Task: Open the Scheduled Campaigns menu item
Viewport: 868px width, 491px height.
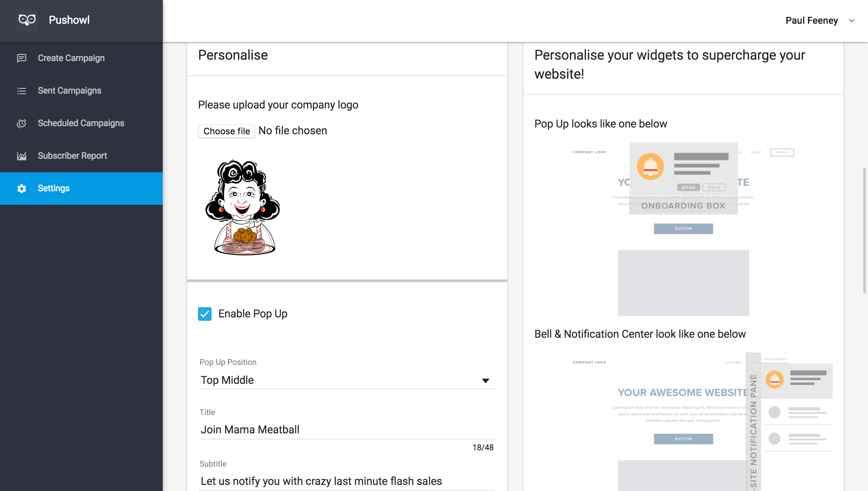Action: coord(81,123)
